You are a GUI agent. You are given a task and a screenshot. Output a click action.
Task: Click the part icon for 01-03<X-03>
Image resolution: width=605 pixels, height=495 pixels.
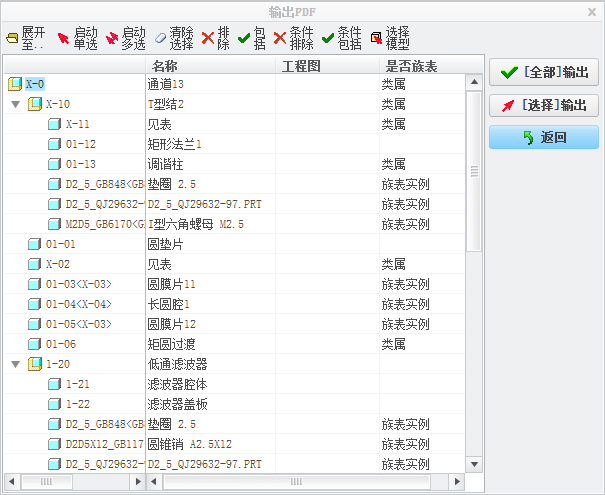34,284
